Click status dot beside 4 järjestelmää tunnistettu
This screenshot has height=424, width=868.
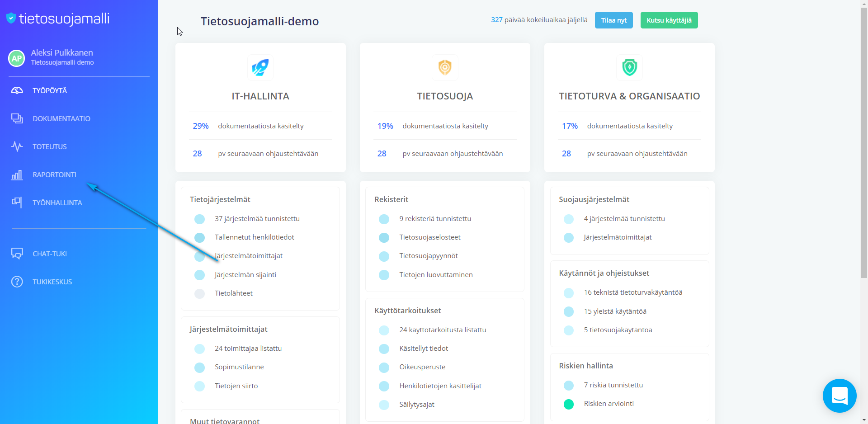(x=569, y=219)
